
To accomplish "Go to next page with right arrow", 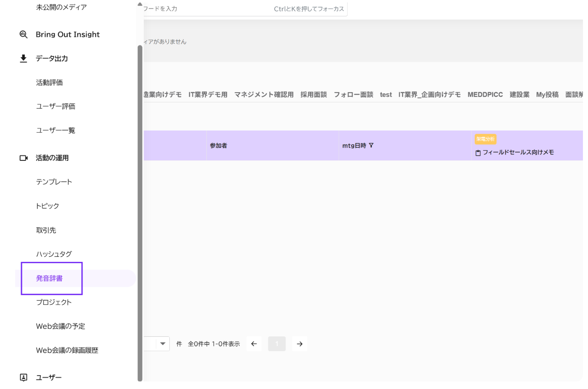I will [299, 344].
